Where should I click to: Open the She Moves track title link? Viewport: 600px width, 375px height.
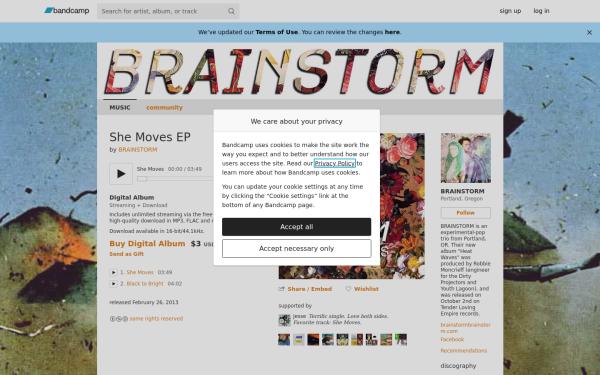[x=140, y=272]
